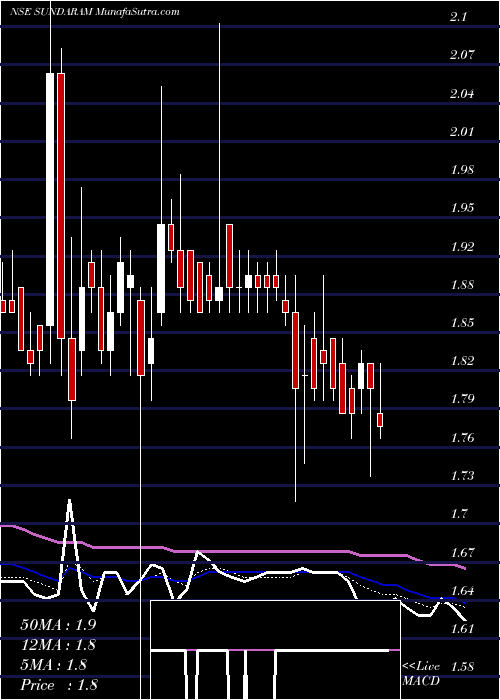This screenshot has height=700, width=500.
Task: Click the 12MA : 1.8 readout
Action: tap(58, 645)
